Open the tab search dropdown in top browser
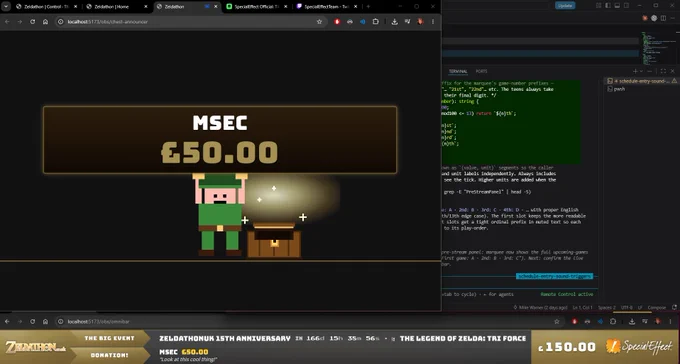Image resolution: width=680 pixels, height=364 pixels. point(6,7)
